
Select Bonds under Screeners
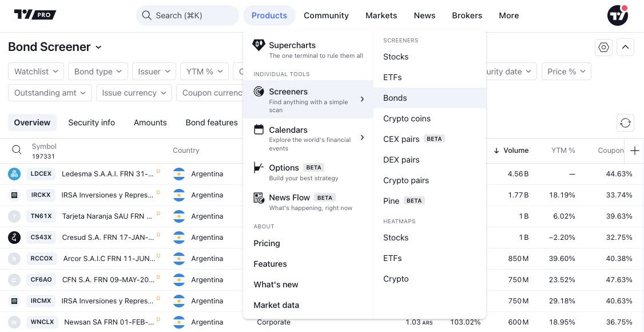[x=430, y=98]
